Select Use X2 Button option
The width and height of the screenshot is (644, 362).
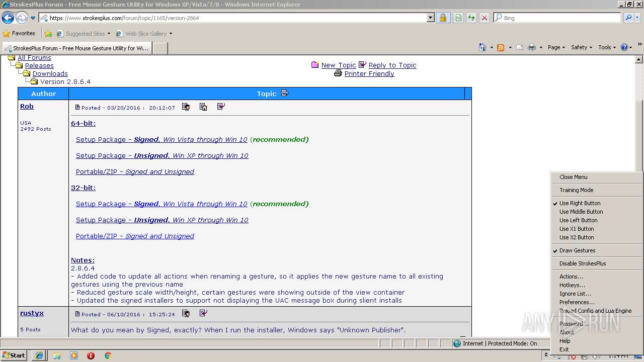coord(597,237)
